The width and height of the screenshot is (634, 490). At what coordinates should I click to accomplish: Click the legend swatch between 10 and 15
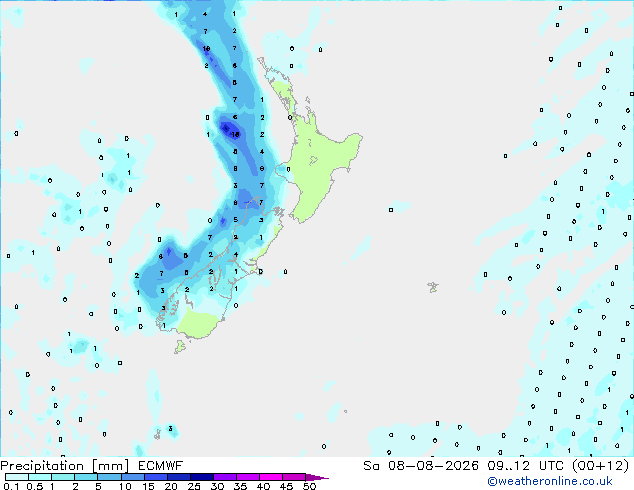[x=132, y=477]
